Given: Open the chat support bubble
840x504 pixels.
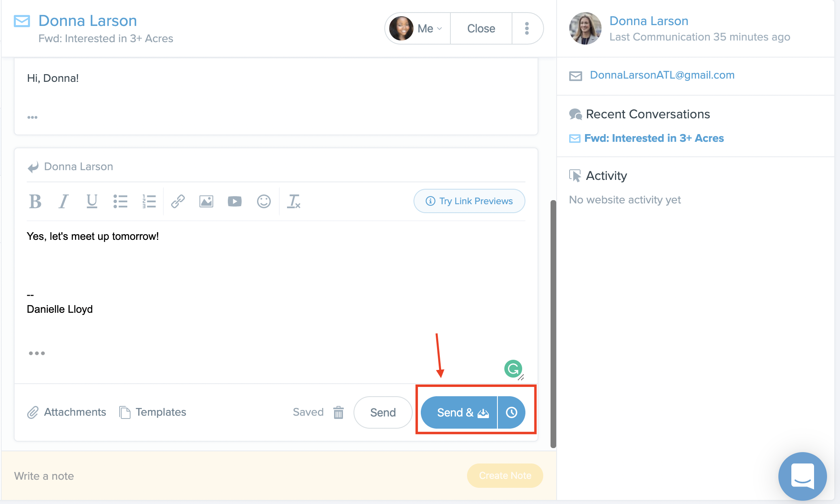Looking at the screenshot, I should (803, 476).
